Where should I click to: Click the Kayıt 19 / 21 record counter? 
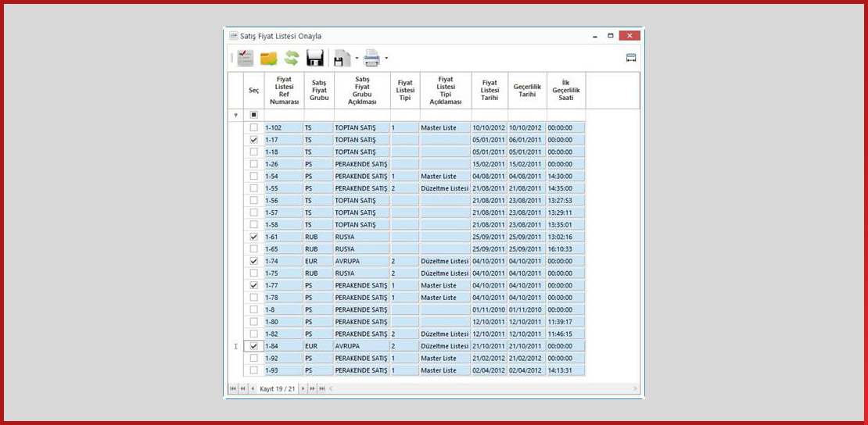pos(278,389)
